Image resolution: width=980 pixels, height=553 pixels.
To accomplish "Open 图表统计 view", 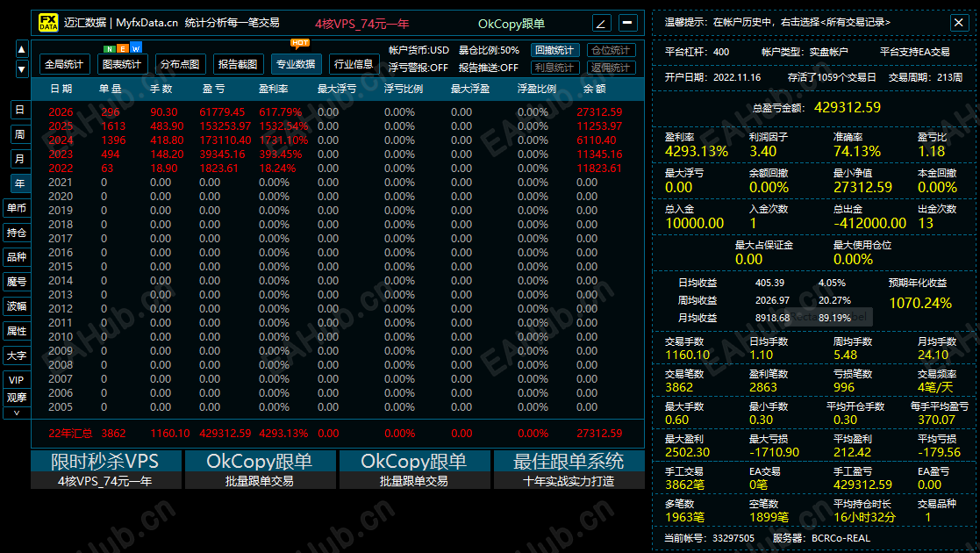I will coord(122,64).
